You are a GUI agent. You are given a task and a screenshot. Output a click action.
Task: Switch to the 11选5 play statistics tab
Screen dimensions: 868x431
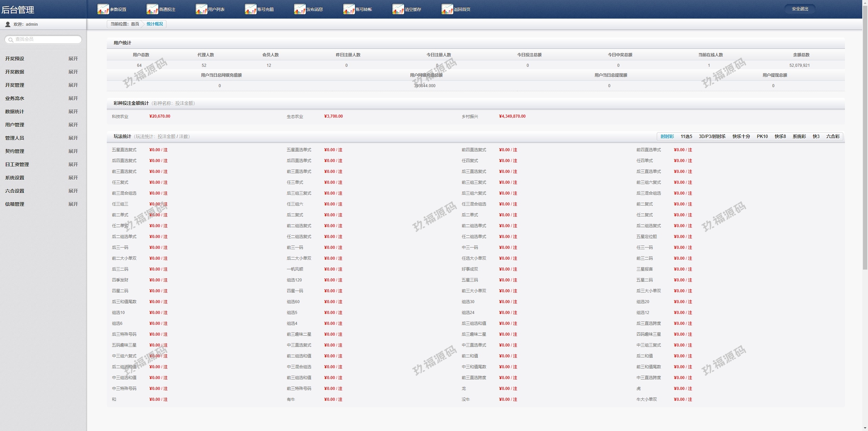click(686, 136)
